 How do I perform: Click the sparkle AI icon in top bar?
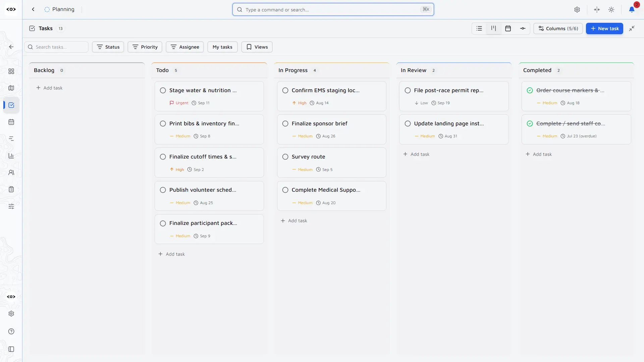click(x=597, y=10)
